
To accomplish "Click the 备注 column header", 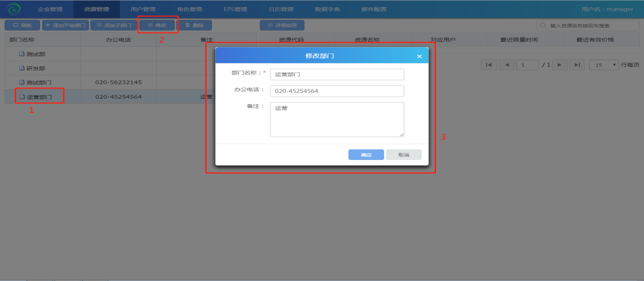I will (207, 40).
